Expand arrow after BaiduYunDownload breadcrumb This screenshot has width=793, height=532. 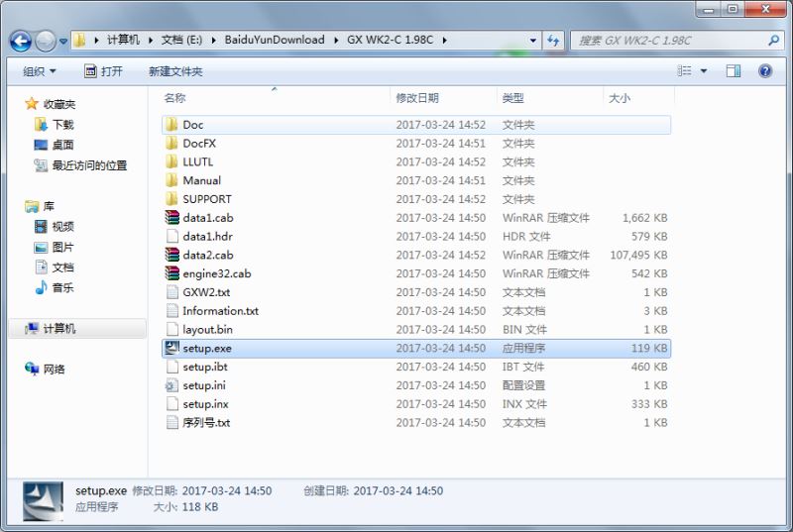tap(336, 40)
